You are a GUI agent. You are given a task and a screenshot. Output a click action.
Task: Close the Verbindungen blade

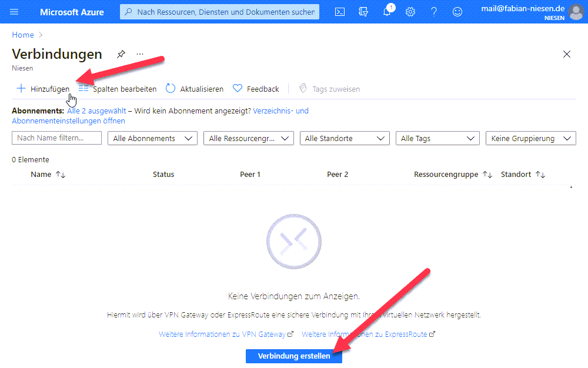coord(567,54)
